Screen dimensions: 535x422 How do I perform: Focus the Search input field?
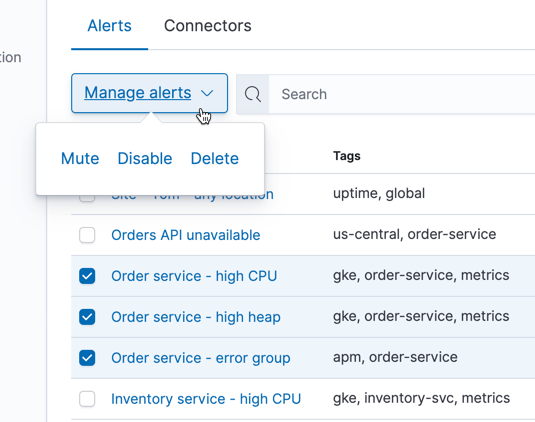pos(402,94)
